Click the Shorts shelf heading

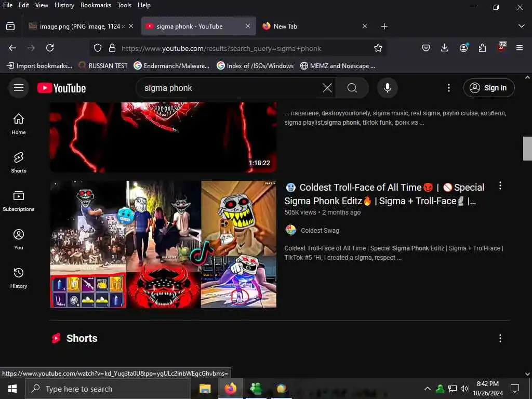tap(82, 338)
